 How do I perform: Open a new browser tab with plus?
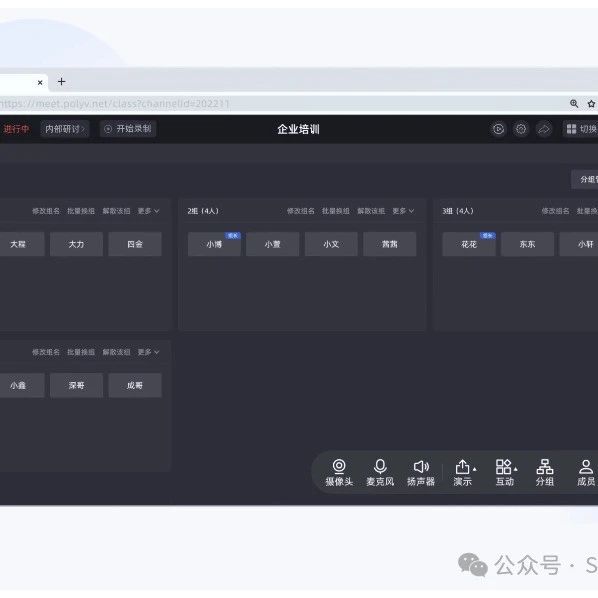(x=61, y=82)
